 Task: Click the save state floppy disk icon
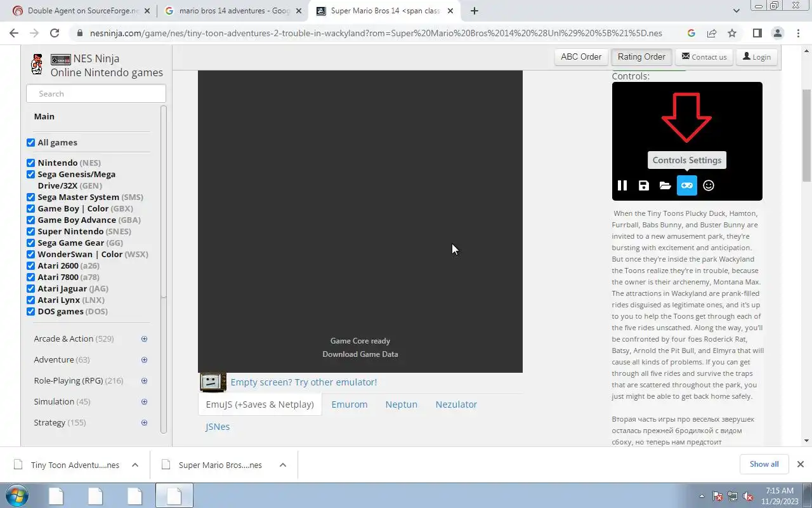(x=644, y=185)
